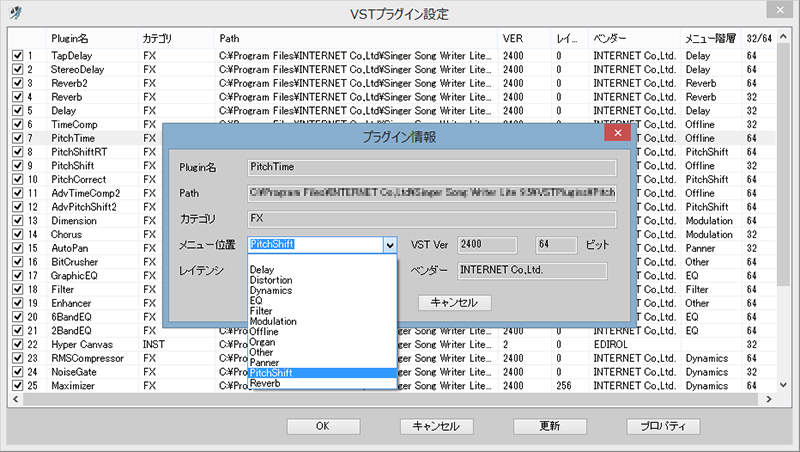
Task: Toggle the Reverb2 row checkbox
Action: (x=18, y=83)
